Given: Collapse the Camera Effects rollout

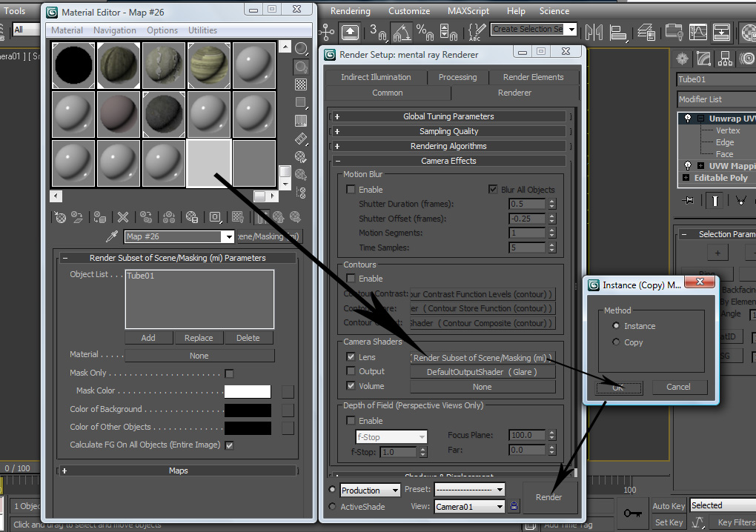Looking at the screenshot, I should pyautogui.click(x=448, y=161).
